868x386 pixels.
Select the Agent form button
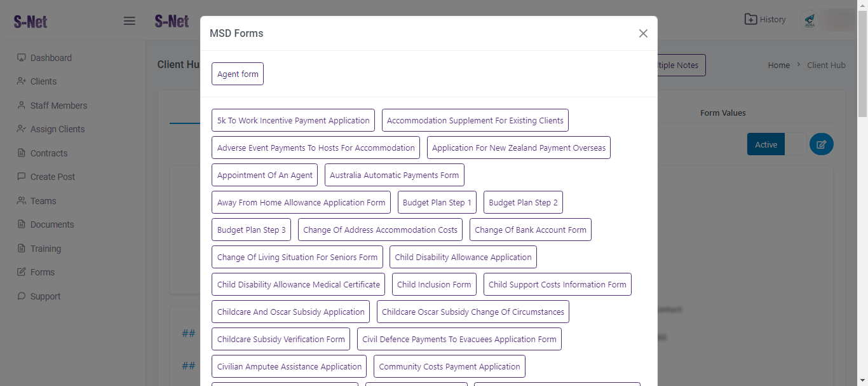(238, 74)
